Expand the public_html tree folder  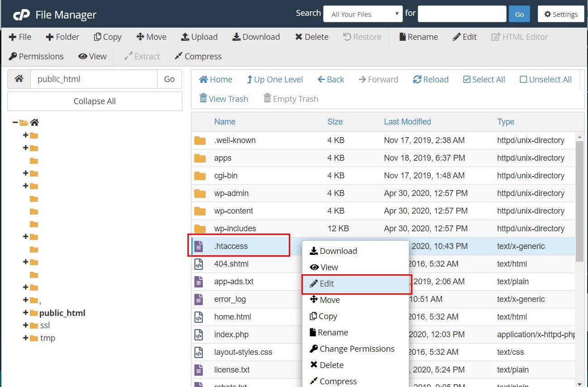pyautogui.click(x=25, y=313)
